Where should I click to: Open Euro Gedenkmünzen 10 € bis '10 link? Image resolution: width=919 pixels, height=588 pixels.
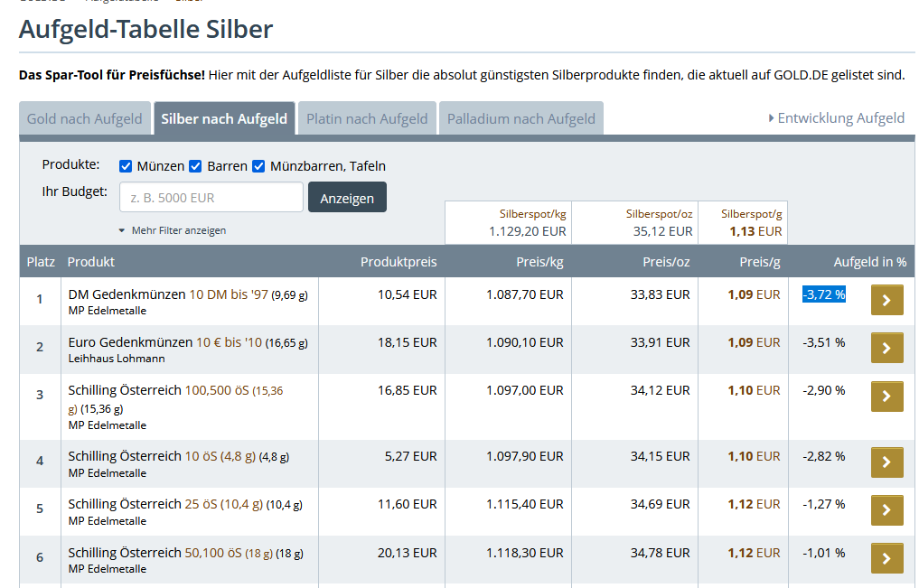point(188,342)
